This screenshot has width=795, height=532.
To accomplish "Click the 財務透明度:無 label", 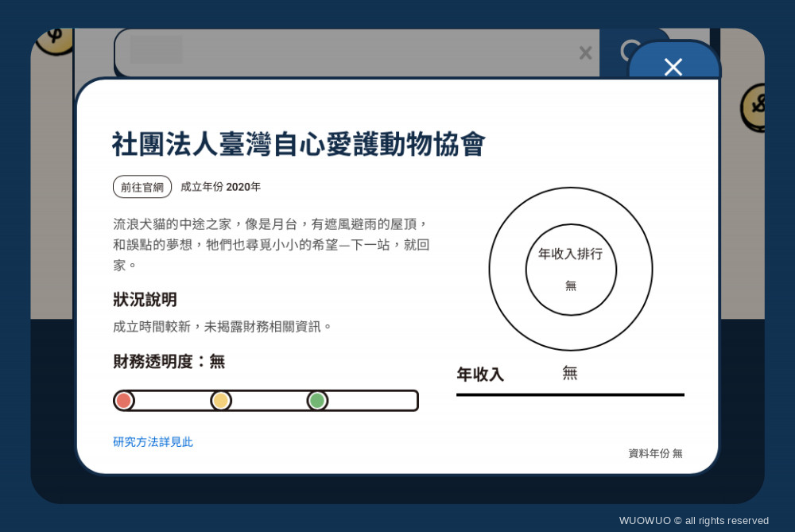I will tap(169, 362).
